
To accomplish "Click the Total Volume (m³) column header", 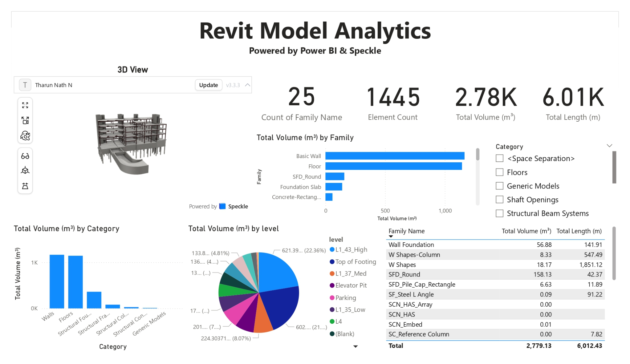I will coord(526,231).
